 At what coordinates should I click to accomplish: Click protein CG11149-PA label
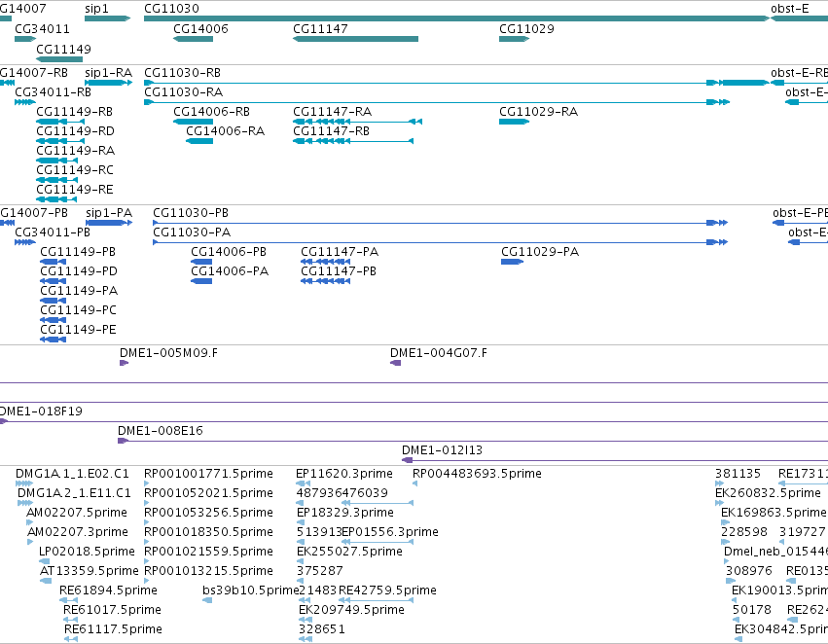(x=79, y=291)
